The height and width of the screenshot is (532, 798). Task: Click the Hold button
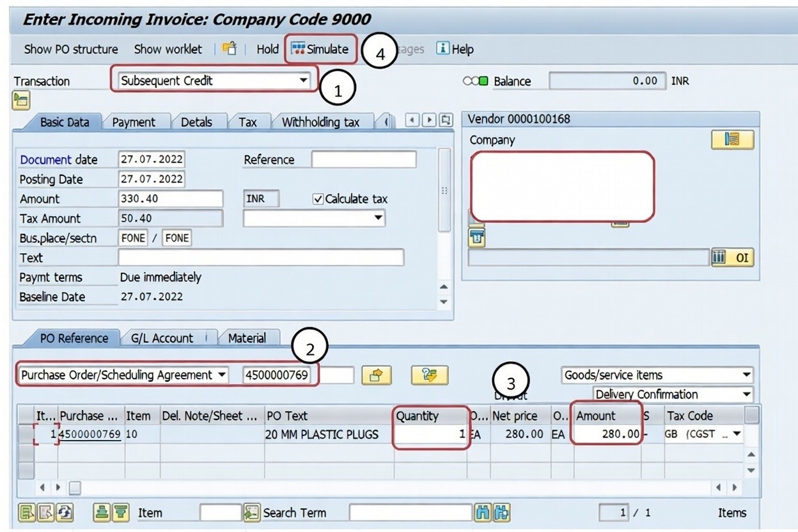[267, 49]
